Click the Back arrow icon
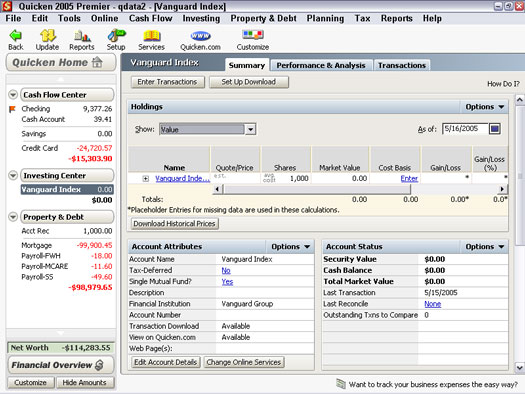The width and height of the screenshot is (525, 394). [15, 35]
